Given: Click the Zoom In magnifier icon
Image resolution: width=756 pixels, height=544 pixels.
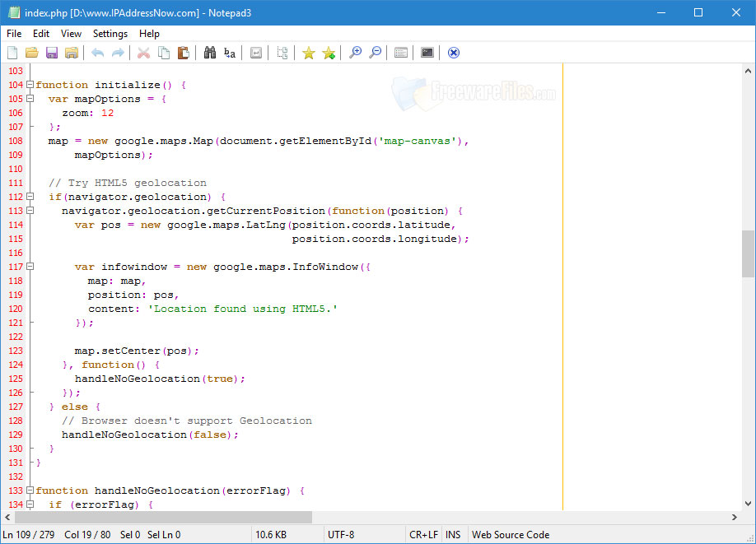Looking at the screenshot, I should 355,53.
